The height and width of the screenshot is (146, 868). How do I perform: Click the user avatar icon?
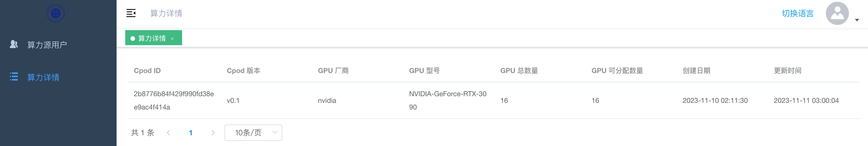(x=837, y=14)
